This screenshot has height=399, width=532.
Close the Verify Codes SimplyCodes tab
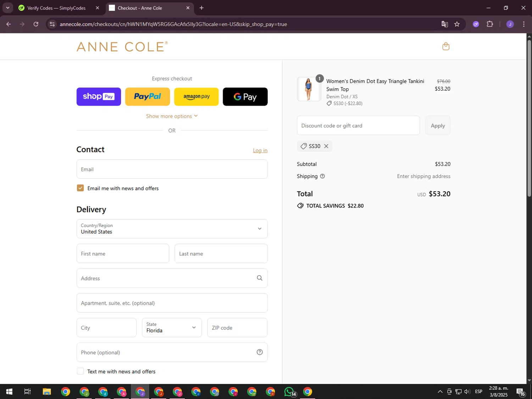pyautogui.click(x=98, y=8)
